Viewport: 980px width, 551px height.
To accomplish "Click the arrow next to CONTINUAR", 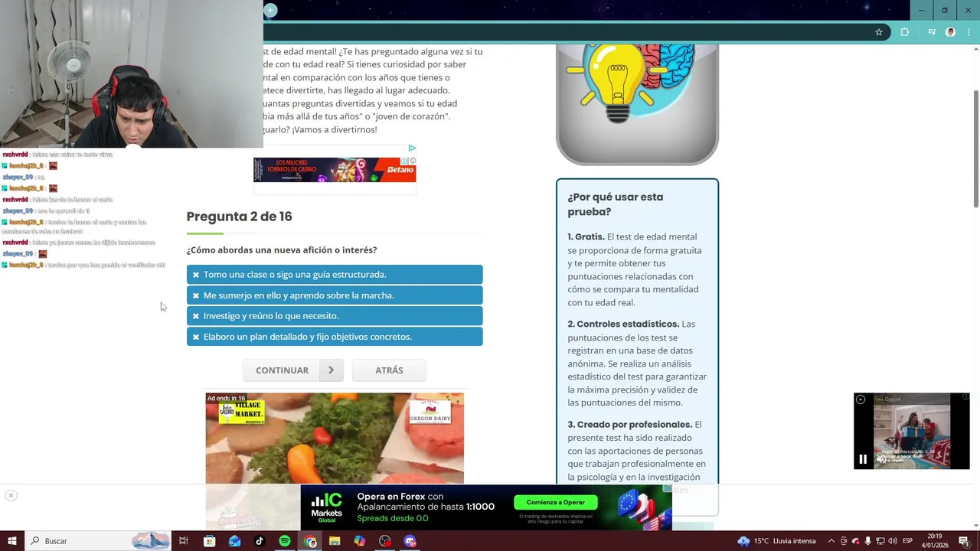I will pyautogui.click(x=331, y=370).
